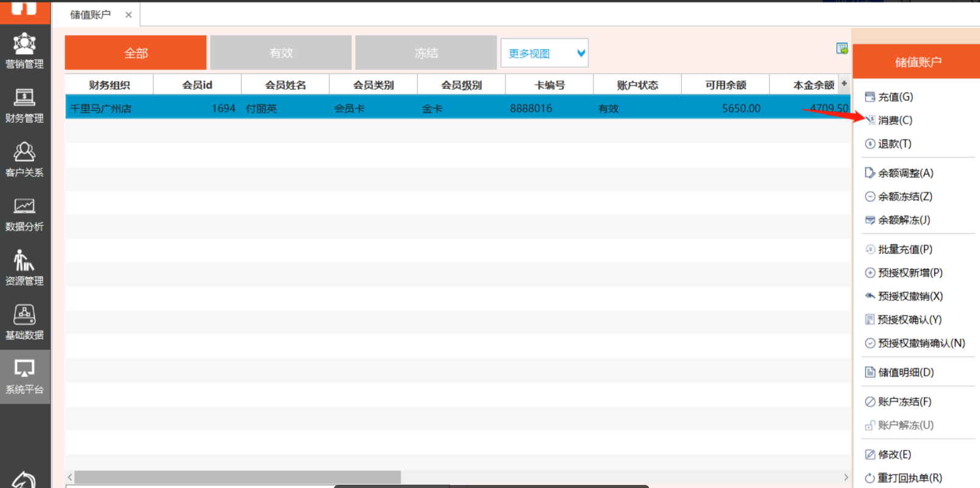Open the 客户关系 sidebar module
Screen dimensions: 980x488
(24, 160)
